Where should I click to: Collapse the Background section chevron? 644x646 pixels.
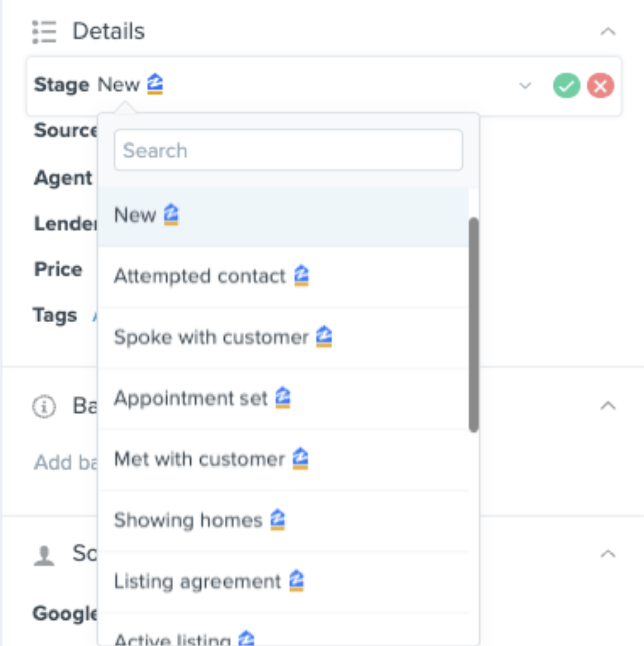tap(608, 406)
